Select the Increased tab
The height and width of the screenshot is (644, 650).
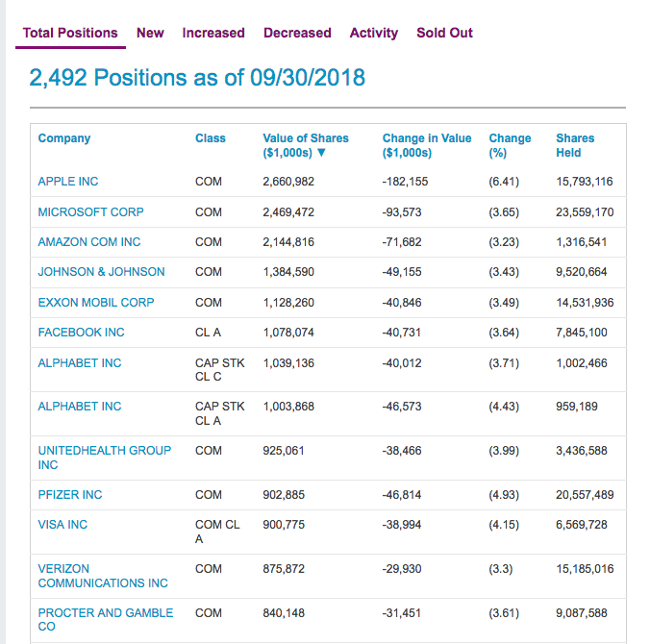[x=213, y=33]
